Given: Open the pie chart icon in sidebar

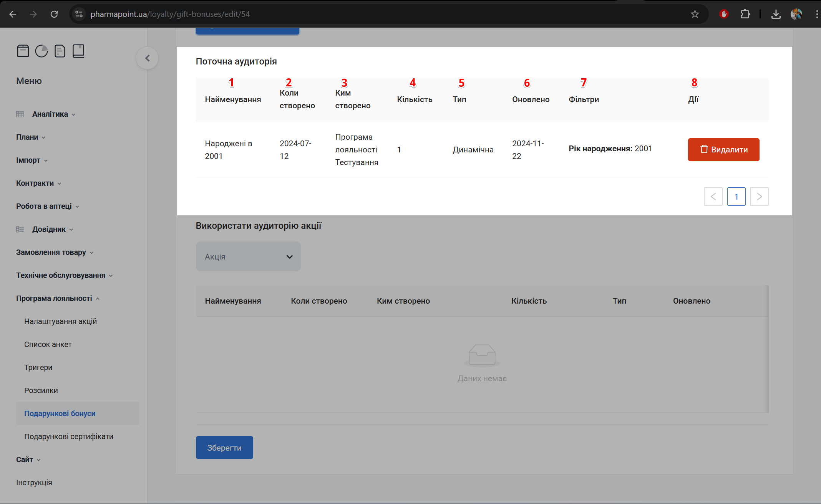Looking at the screenshot, I should 41,51.
